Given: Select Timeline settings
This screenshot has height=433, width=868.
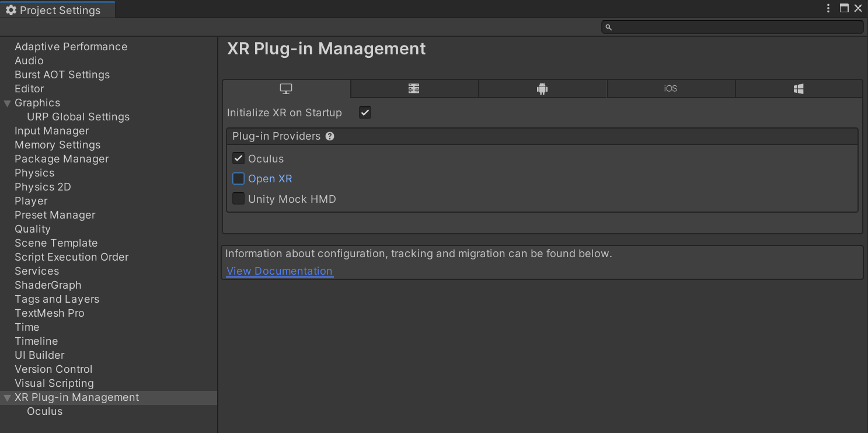Looking at the screenshot, I should (x=36, y=341).
